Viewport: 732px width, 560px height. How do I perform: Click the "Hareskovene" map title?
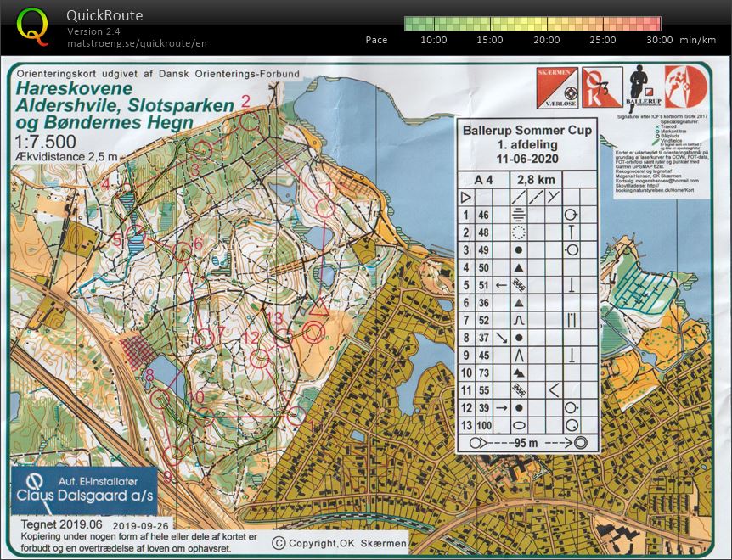[74, 88]
